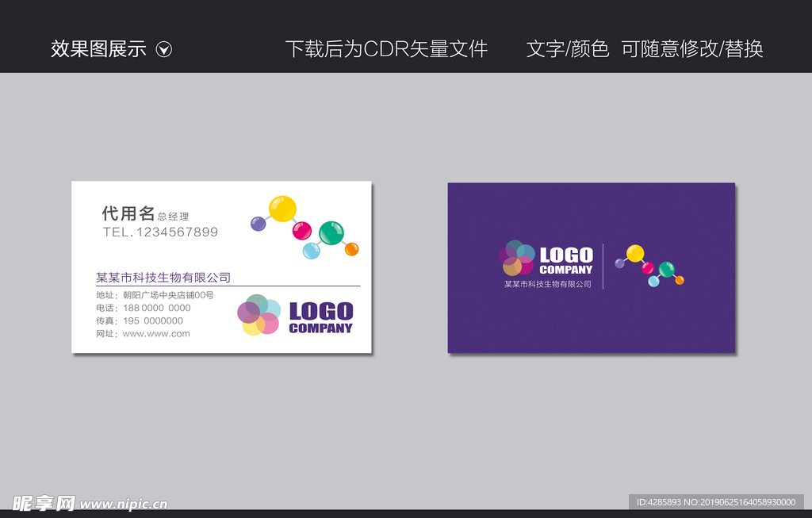Click the pink sphere of the molecule logo
Image resolution: width=812 pixels, height=518 pixels.
coord(302,231)
